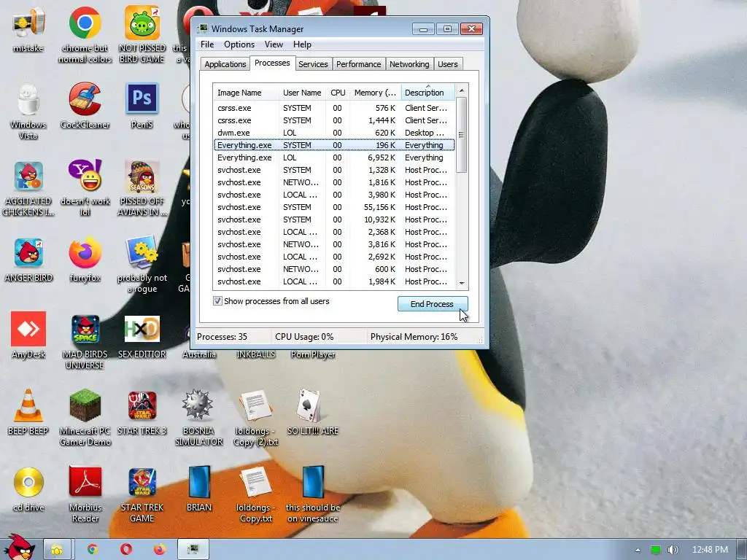Viewport: 747px width, 560px height.
Task: Select the furryfox Firefox icon
Action: (85, 260)
